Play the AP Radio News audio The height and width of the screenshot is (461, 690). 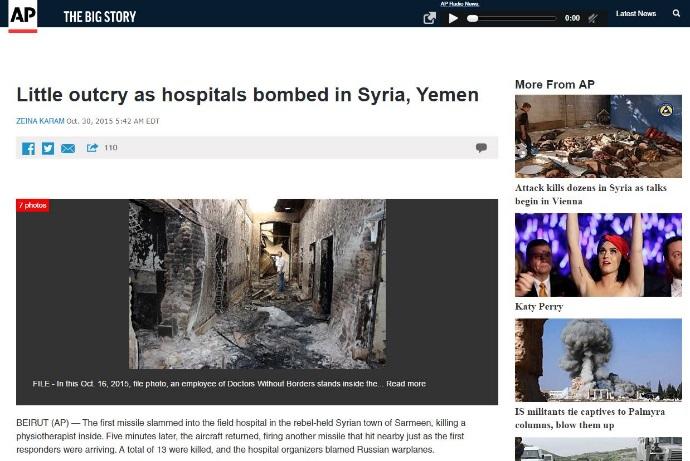(x=453, y=18)
